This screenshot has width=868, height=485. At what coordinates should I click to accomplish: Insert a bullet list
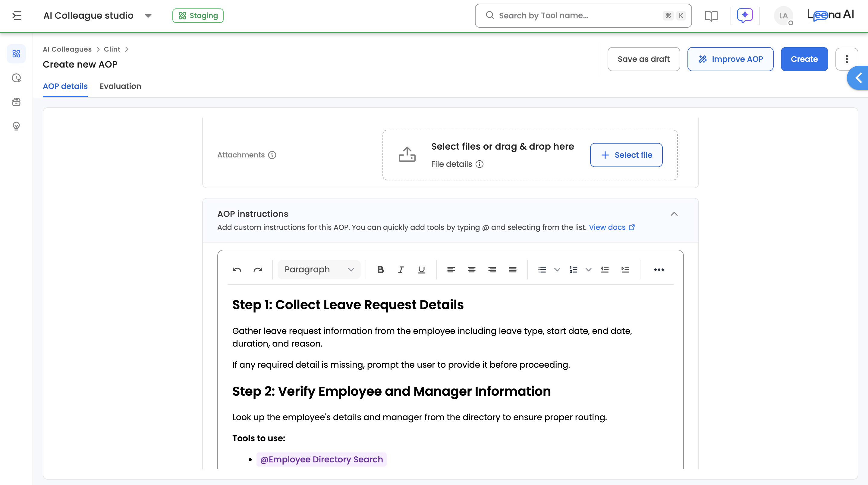[542, 269]
